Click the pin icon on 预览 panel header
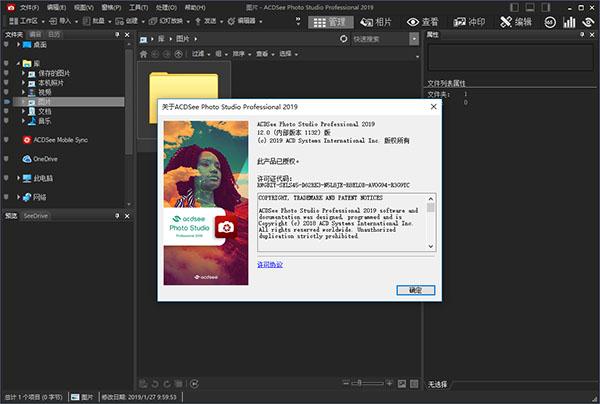600x404 pixels. tap(117, 216)
